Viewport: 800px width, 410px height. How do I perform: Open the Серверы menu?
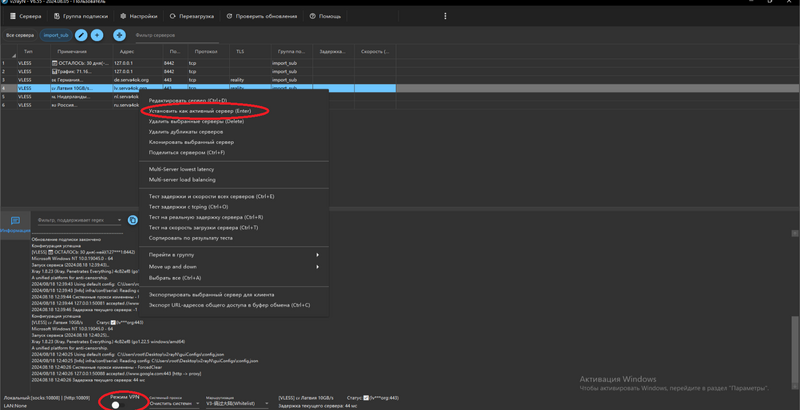click(26, 16)
